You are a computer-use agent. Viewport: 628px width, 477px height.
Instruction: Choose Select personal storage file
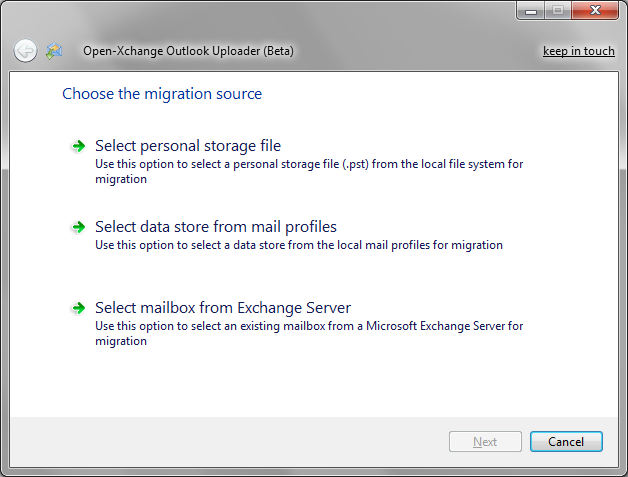(188, 146)
